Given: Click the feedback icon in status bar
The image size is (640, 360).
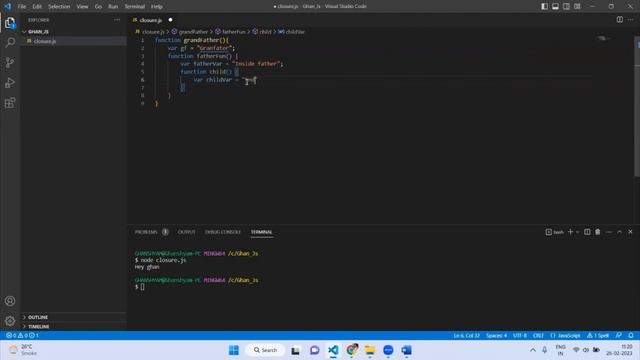Looking at the screenshot, I should click(619, 336).
